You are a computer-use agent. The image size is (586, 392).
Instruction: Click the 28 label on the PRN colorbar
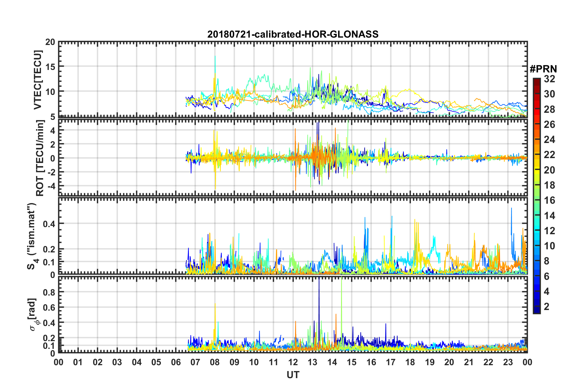pyautogui.click(x=549, y=109)
